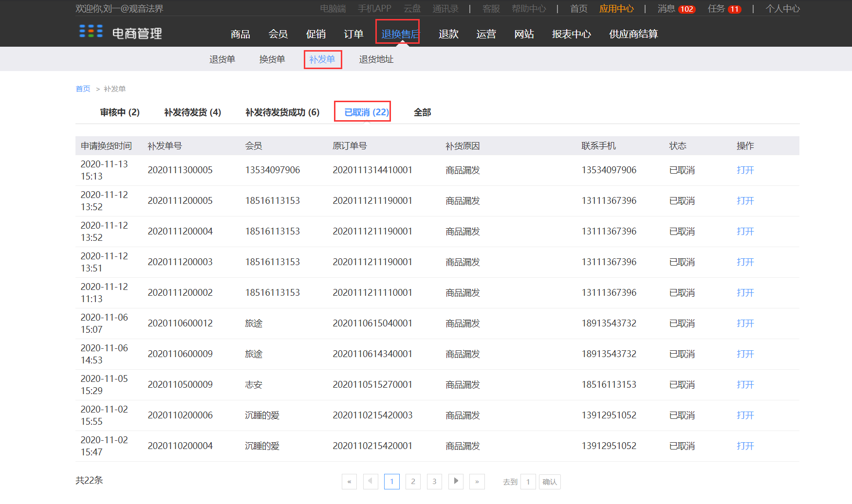Viewport: 852px width, 504px height.
Task: Click 打开 for order 2020111200002
Action: coord(745,293)
